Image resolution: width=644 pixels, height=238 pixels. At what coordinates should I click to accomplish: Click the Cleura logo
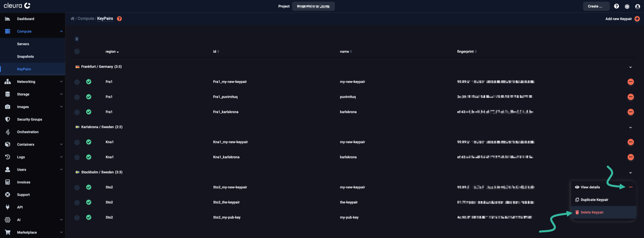click(x=17, y=6)
